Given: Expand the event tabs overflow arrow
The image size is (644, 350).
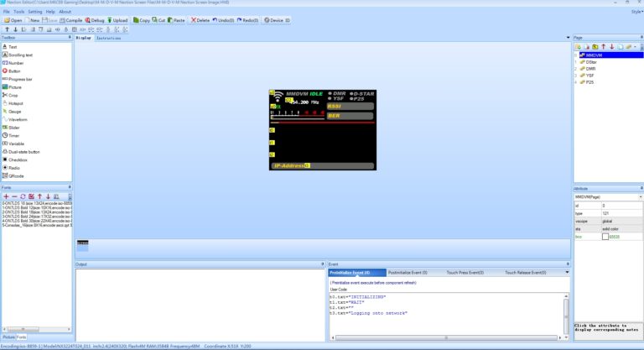Looking at the screenshot, I should [568, 273].
